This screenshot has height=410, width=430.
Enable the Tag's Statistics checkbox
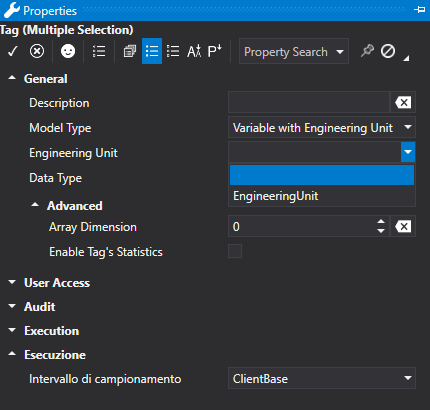click(235, 251)
